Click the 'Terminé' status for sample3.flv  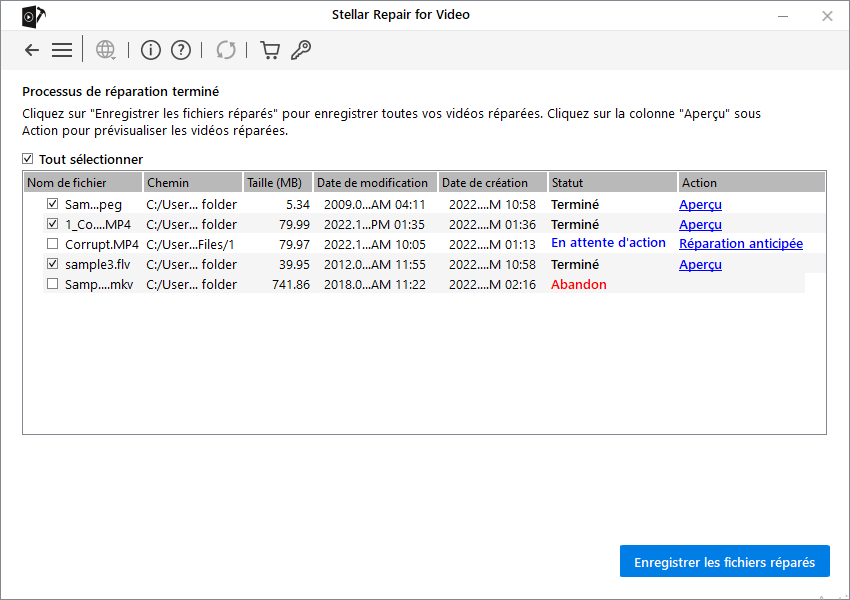click(575, 264)
